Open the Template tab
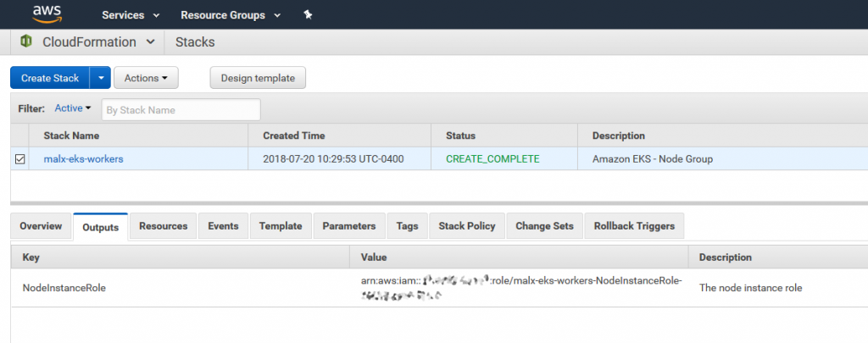Viewport: 868px width, 343px height. click(x=281, y=226)
